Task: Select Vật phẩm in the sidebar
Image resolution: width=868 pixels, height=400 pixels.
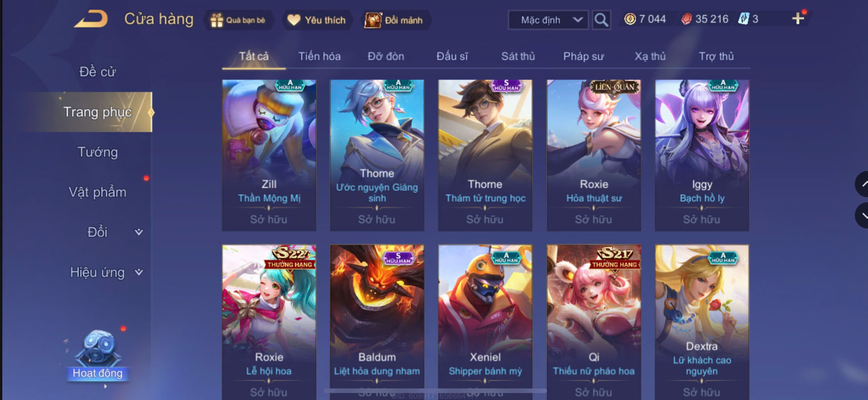Action: (97, 192)
